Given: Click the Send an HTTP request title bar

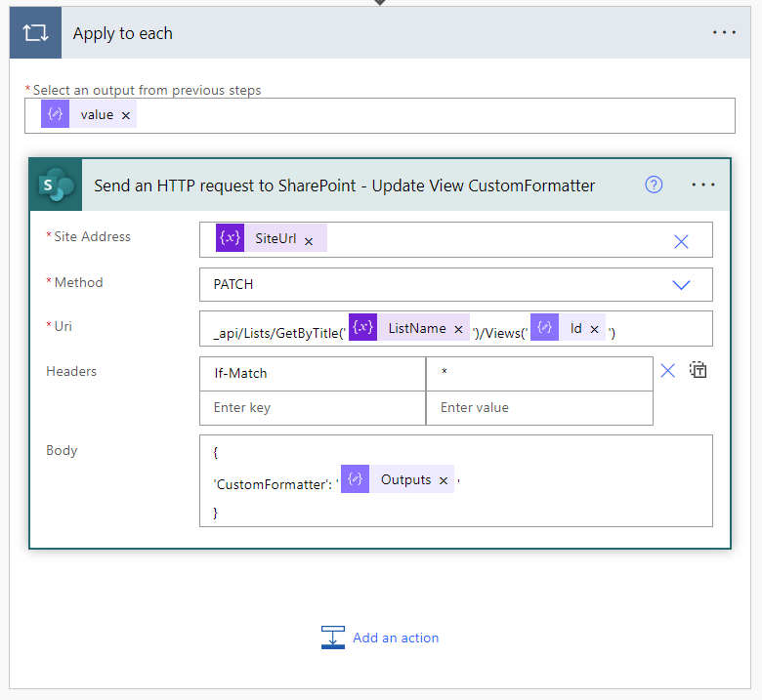Looking at the screenshot, I should pos(344,185).
